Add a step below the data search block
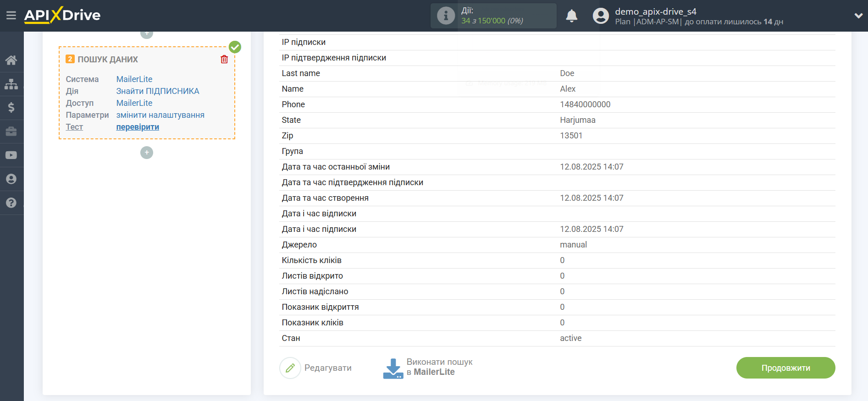This screenshot has height=401, width=868. [147, 153]
